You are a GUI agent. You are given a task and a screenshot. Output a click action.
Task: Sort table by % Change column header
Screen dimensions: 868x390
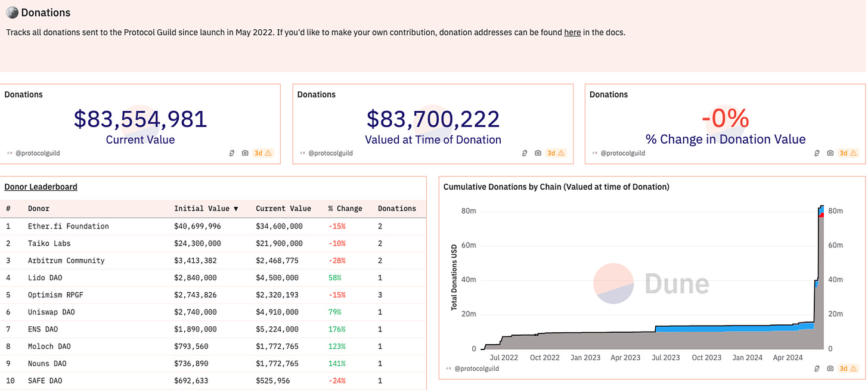point(345,209)
